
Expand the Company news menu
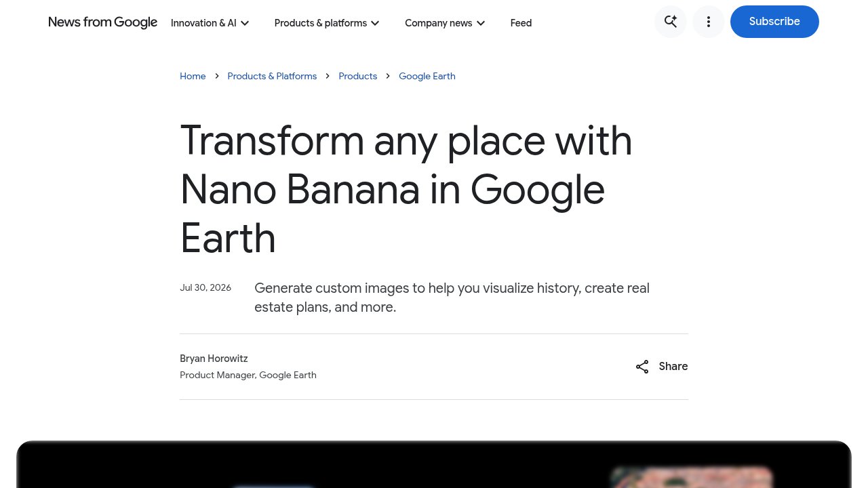tap(445, 23)
